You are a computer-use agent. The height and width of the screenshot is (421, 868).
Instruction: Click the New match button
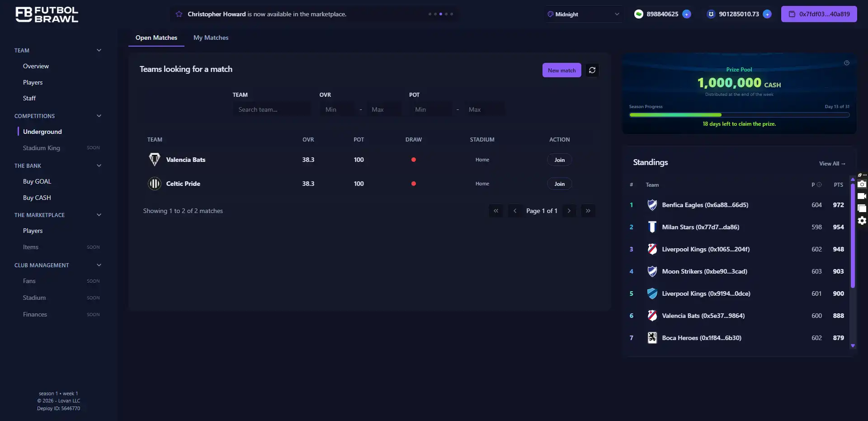pyautogui.click(x=561, y=70)
